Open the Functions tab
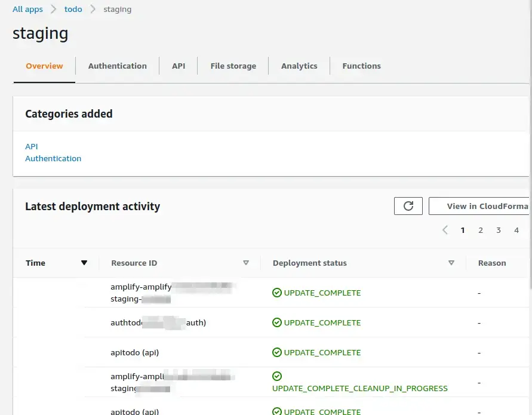Image resolution: width=532 pixels, height=415 pixels. pyautogui.click(x=361, y=66)
